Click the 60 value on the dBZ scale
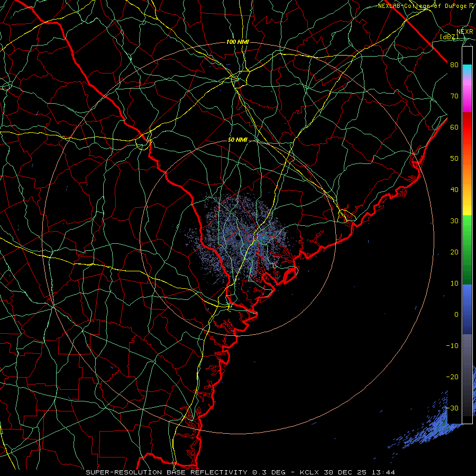The width and height of the screenshot is (476, 476). [x=454, y=127]
